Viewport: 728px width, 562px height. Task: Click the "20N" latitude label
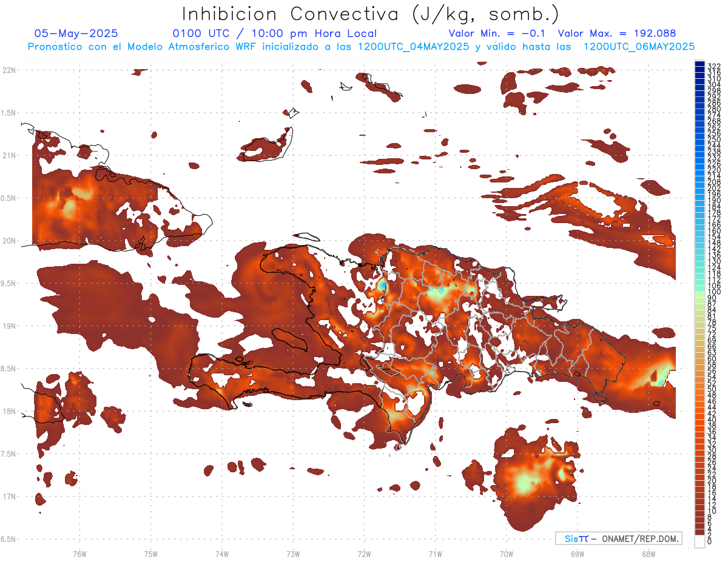pyautogui.click(x=8, y=241)
